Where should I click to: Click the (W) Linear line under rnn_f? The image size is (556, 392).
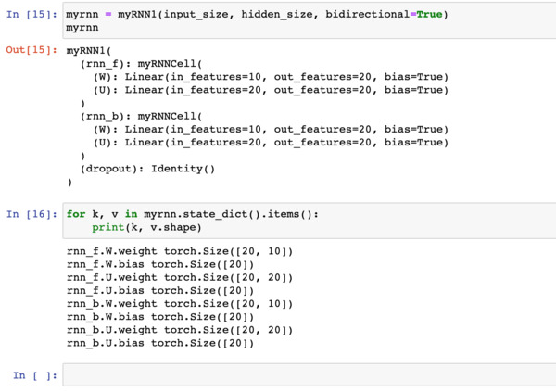coord(271,77)
